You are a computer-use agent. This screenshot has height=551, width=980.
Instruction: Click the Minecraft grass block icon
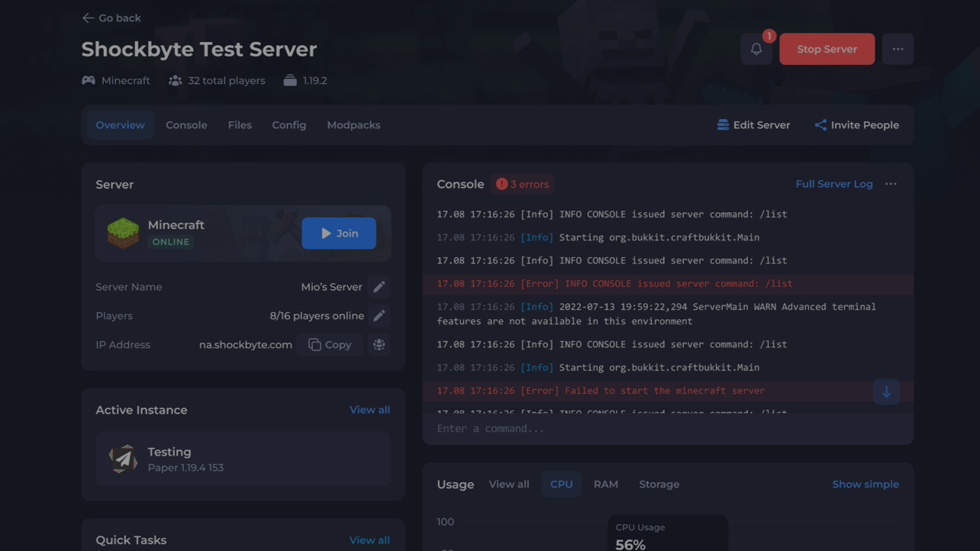(x=123, y=233)
